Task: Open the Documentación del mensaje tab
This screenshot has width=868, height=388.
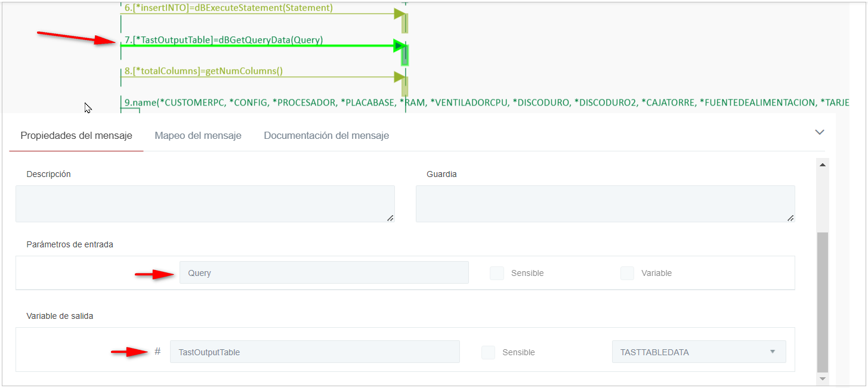Action: 326,136
